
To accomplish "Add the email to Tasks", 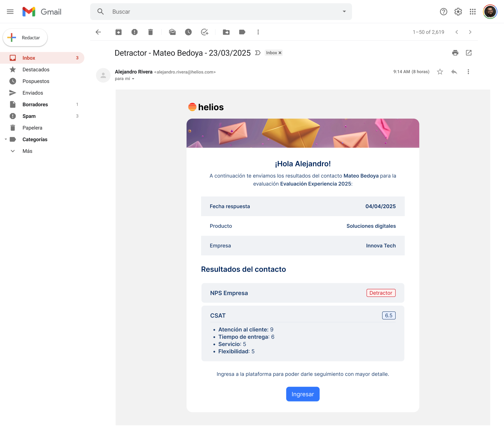I will click(204, 32).
